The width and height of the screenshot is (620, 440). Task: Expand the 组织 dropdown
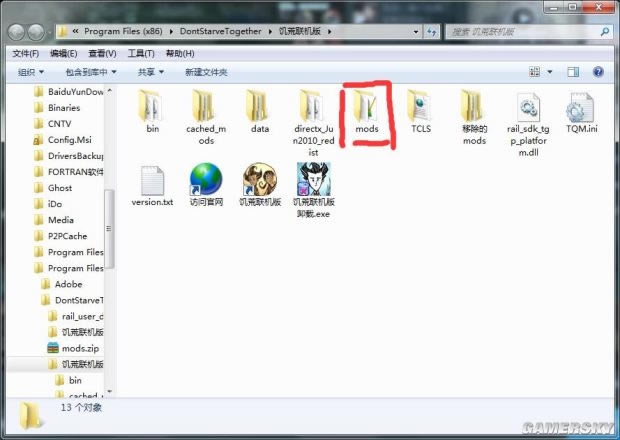tap(33, 72)
